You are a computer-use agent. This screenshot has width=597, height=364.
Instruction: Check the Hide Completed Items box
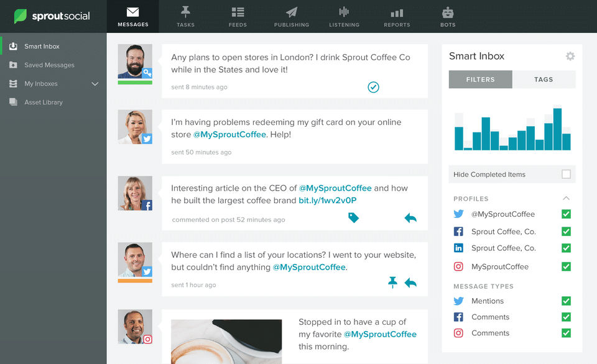(566, 174)
